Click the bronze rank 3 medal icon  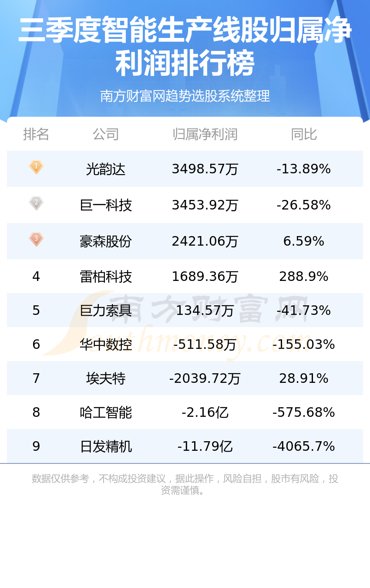36,240
